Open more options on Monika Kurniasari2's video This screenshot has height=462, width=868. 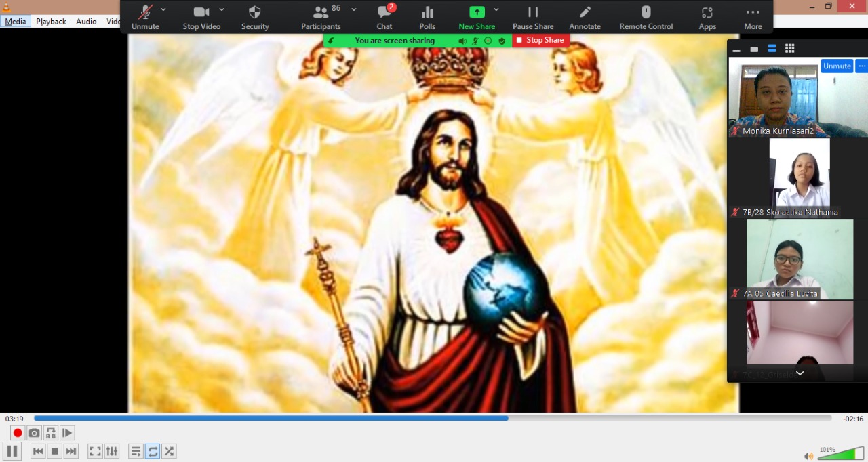pyautogui.click(x=861, y=66)
